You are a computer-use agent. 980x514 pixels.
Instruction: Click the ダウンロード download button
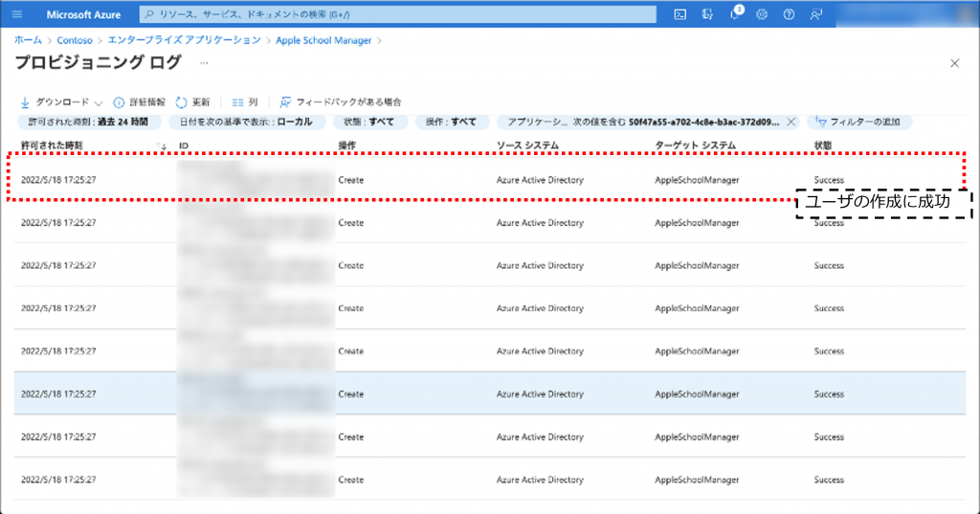coord(55,101)
